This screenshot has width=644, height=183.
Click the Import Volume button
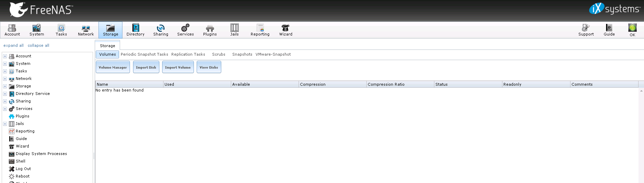pos(178,67)
